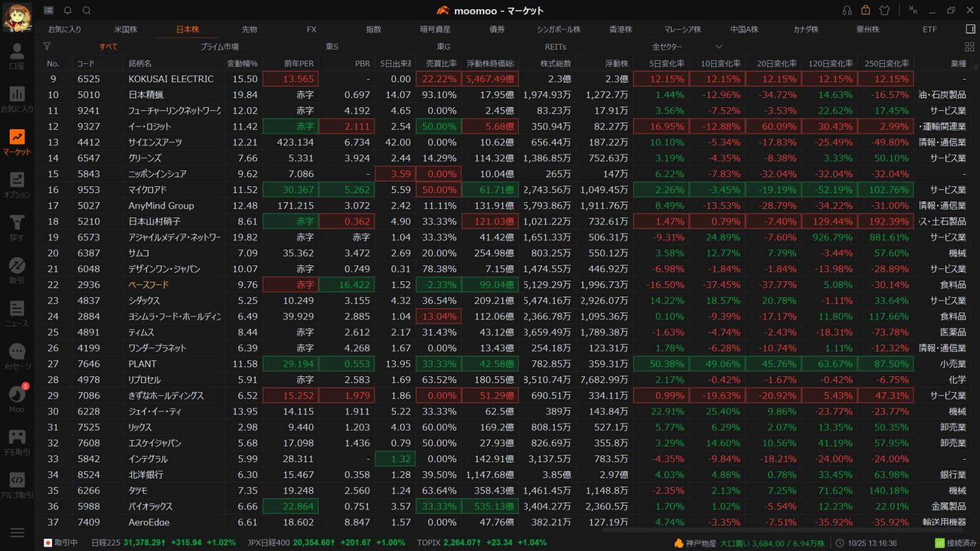Click the TOPIX index in status bar
This screenshot has height=551, width=980.
(x=481, y=543)
